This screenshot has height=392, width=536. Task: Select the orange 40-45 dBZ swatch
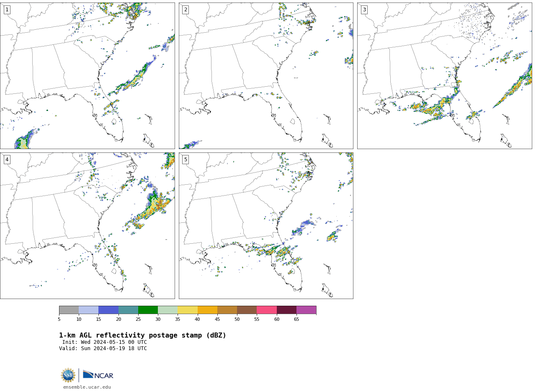(x=207, y=310)
